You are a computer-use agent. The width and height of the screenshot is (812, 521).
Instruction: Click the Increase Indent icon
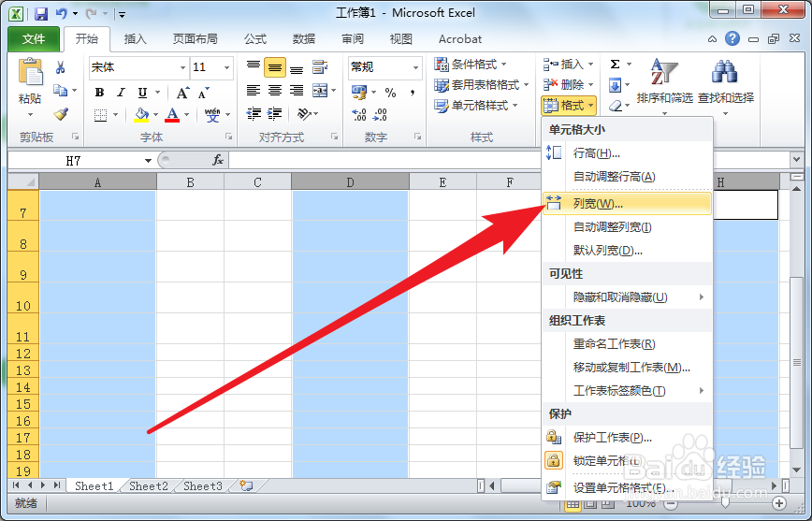(274, 113)
